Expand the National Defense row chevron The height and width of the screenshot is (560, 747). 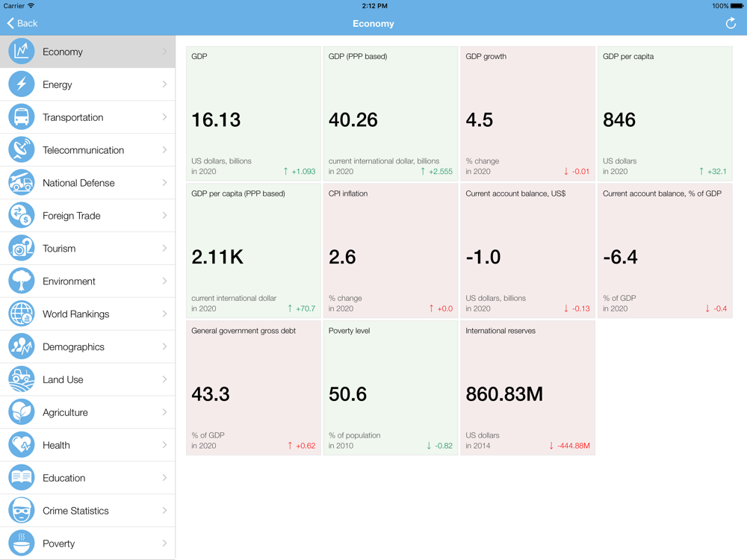point(164,183)
